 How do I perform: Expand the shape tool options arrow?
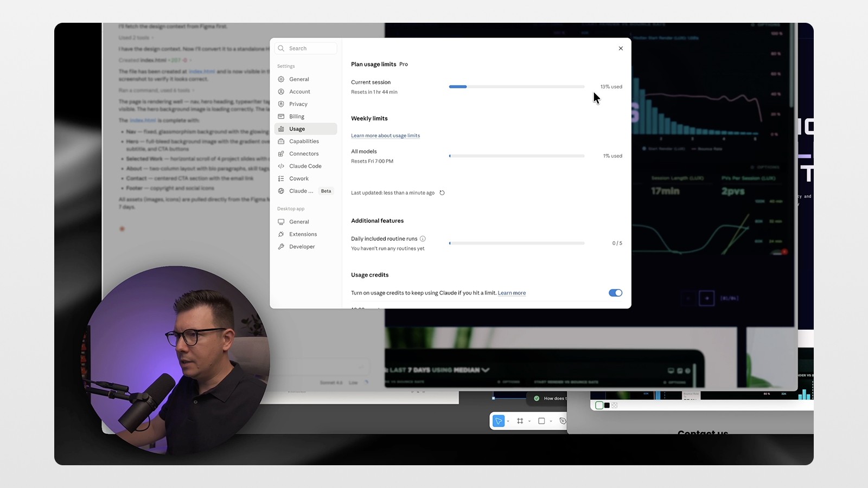point(551,421)
